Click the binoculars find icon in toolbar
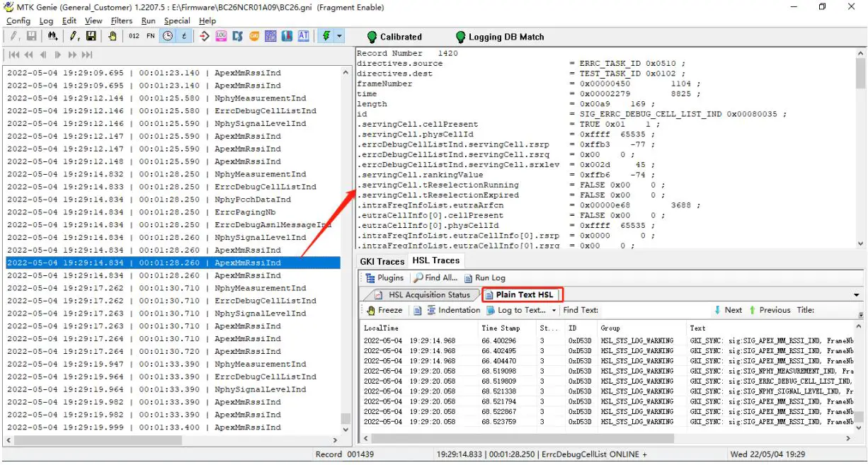Image resolution: width=868 pixels, height=465 pixels. pos(52,36)
